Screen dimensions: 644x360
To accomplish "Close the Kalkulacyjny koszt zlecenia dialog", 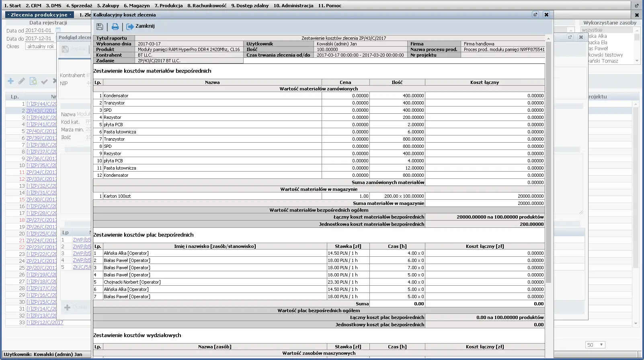I will 546,14.
